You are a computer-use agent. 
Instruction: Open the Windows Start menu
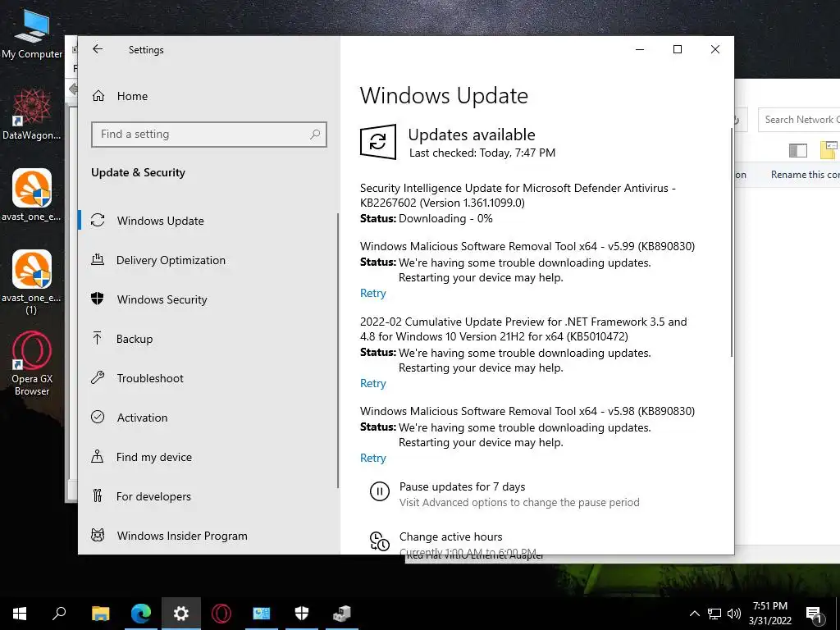click(20, 614)
